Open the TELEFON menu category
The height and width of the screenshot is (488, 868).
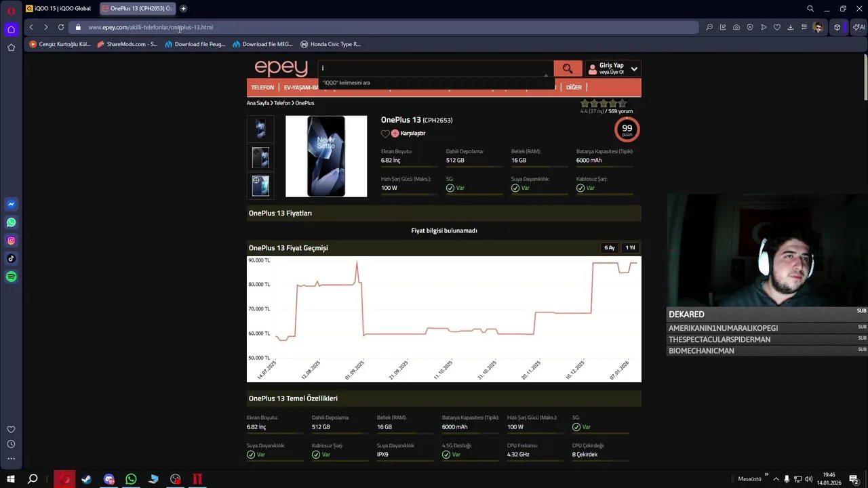262,87
